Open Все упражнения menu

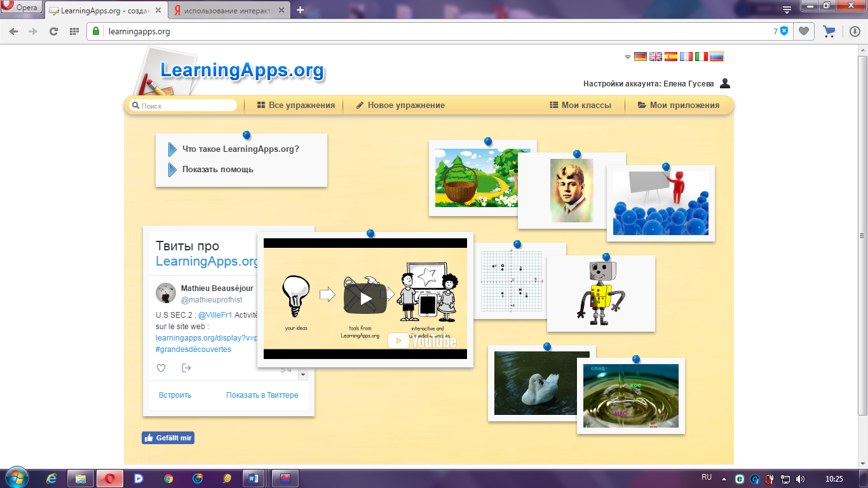296,105
